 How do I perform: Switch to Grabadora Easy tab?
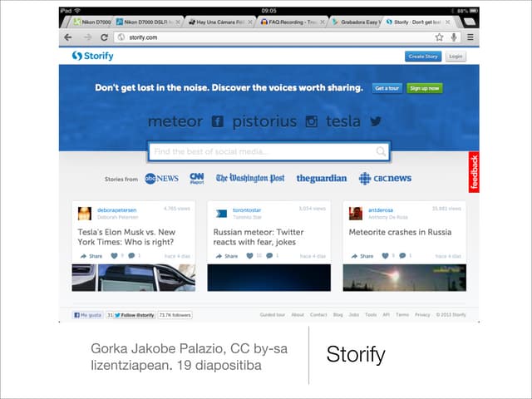click(x=357, y=22)
